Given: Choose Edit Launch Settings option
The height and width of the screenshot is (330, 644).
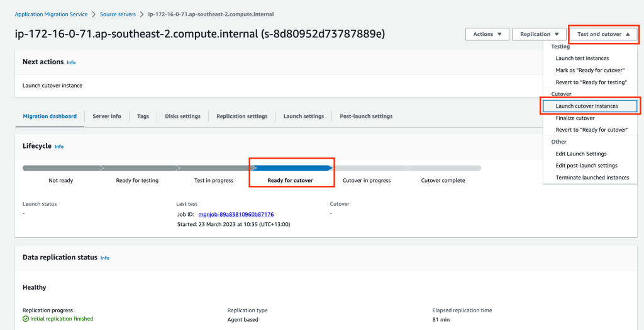Looking at the screenshot, I should (580, 154).
